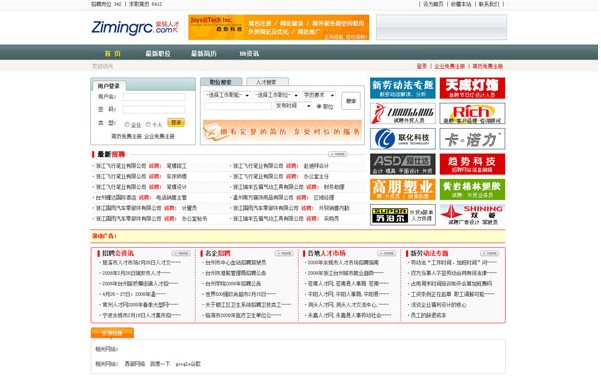Screen dimensions: 601x380
Task: Open the 黄岩格林塑胶 green banner
Action: click(472, 189)
